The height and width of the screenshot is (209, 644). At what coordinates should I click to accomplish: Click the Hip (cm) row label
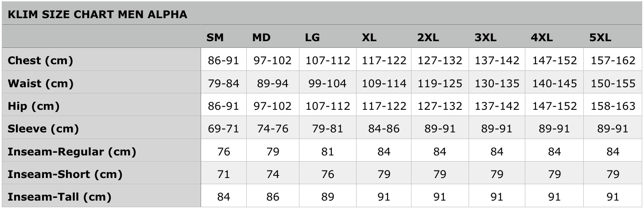point(34,106)
